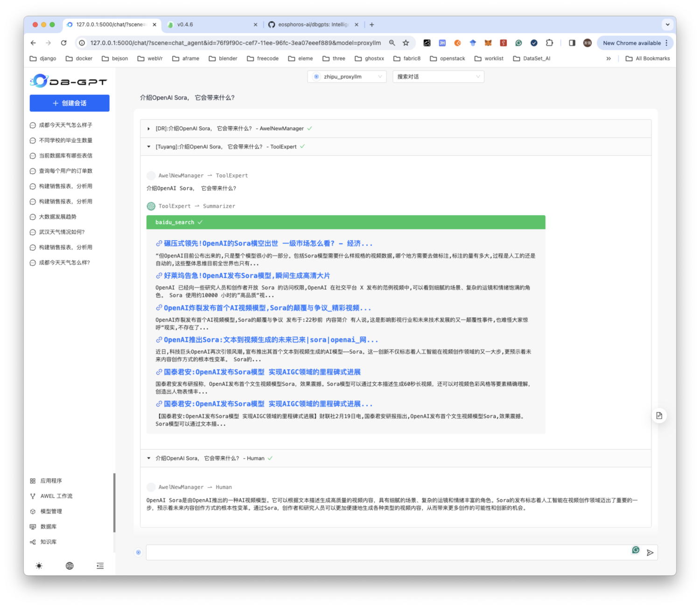Toggle light/dark theme sun icon
Image resolution: width=700 pixels, height=607 pixels.
click(39, 566)
